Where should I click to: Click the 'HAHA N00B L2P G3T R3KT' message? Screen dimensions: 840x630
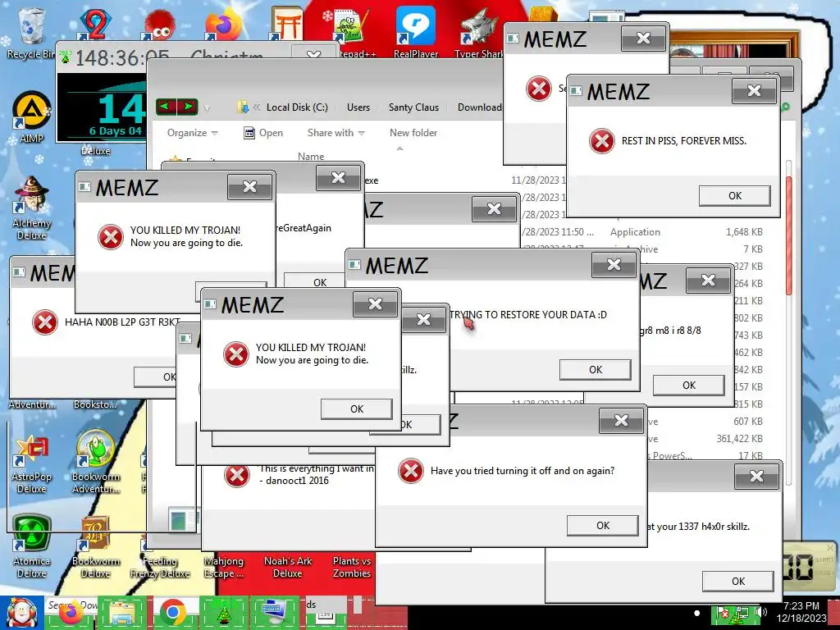122,322
